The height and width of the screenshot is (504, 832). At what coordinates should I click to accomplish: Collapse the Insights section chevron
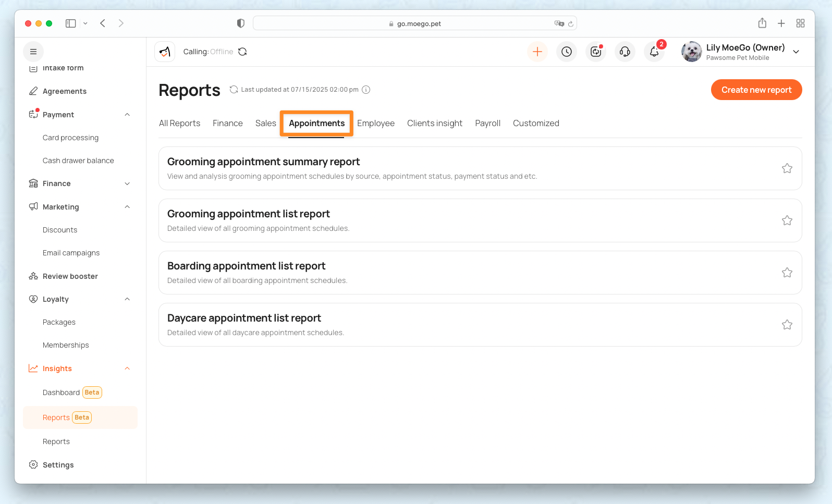[127, 368]
